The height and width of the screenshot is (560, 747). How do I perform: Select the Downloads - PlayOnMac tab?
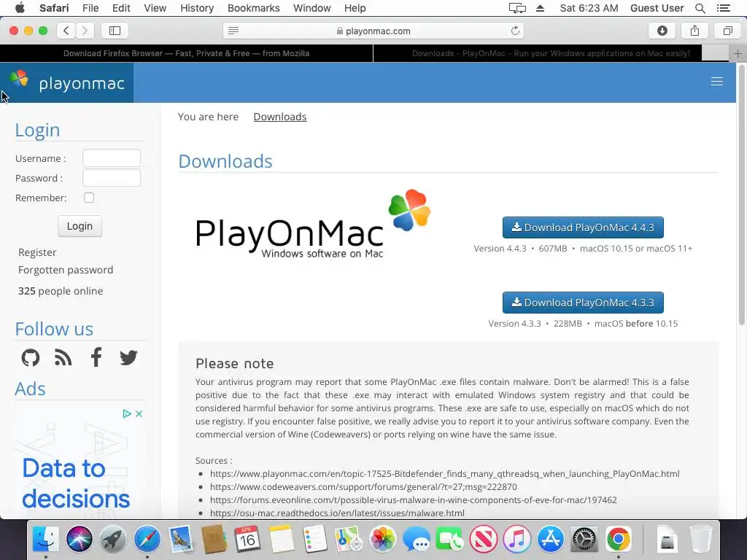point(551,53)
